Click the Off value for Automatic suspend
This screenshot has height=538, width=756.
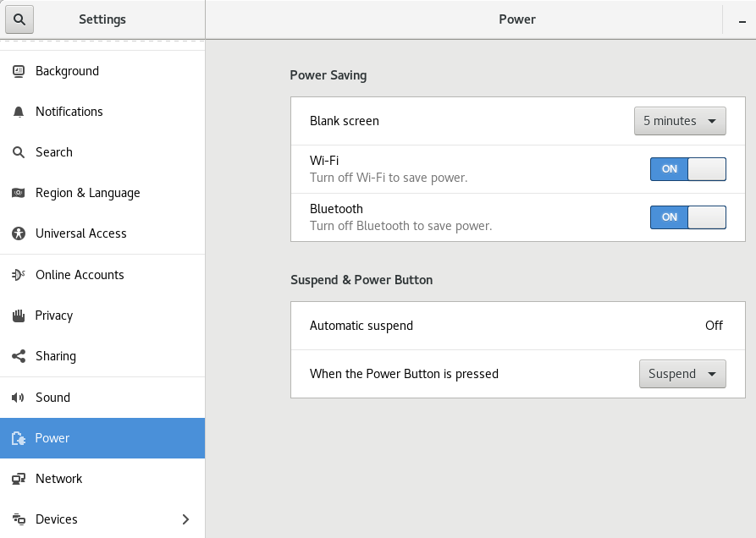tap(714, 326)
